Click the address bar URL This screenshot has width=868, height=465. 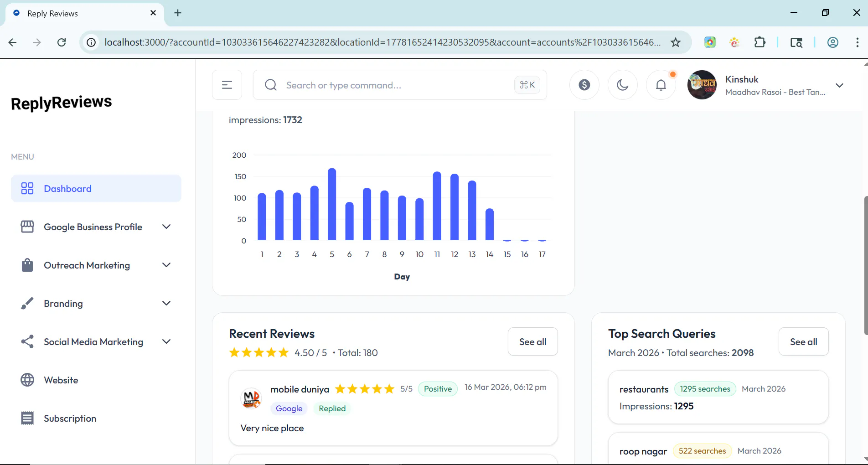coord(382,42)
